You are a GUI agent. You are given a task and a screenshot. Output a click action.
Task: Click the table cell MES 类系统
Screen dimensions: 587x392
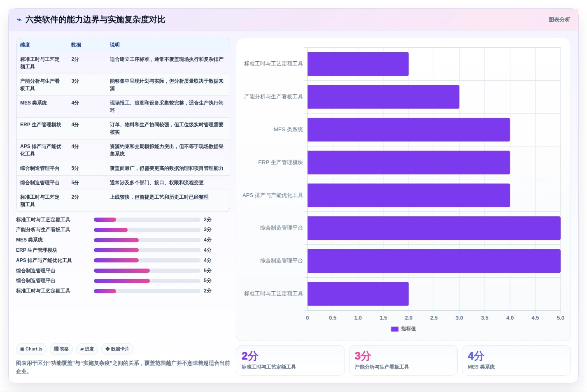tap(33, 103)
